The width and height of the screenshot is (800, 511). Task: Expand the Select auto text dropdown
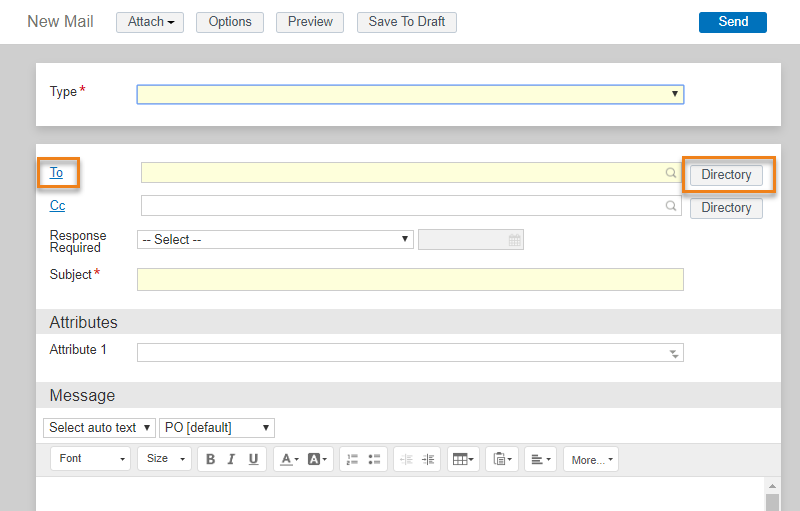[x=99, y=427]
